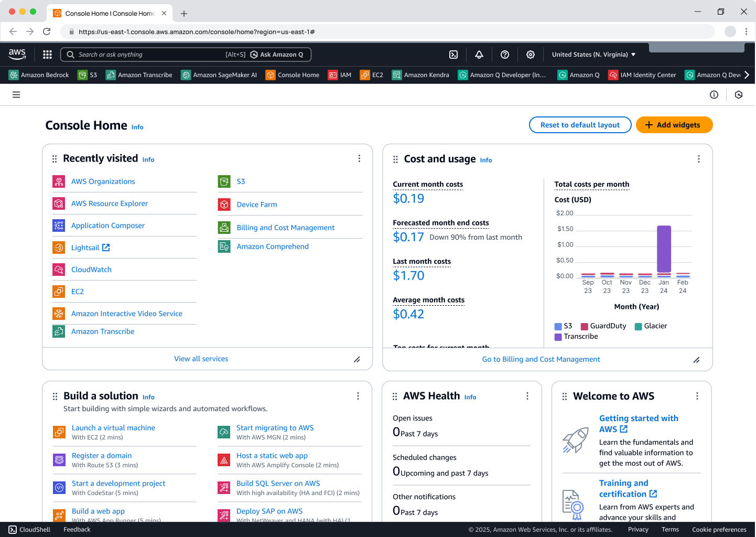The height and width of the screenshot is (537, 756).
Task: Click the AWS logo
Action: (17, 54)
